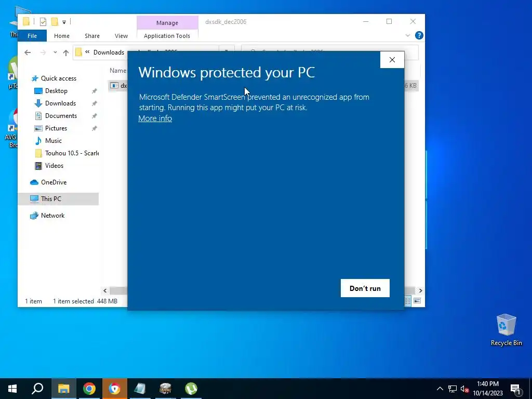Expand recent locations dropdown arrow
Screen dimensions: 532x399
tap(55, 52)
